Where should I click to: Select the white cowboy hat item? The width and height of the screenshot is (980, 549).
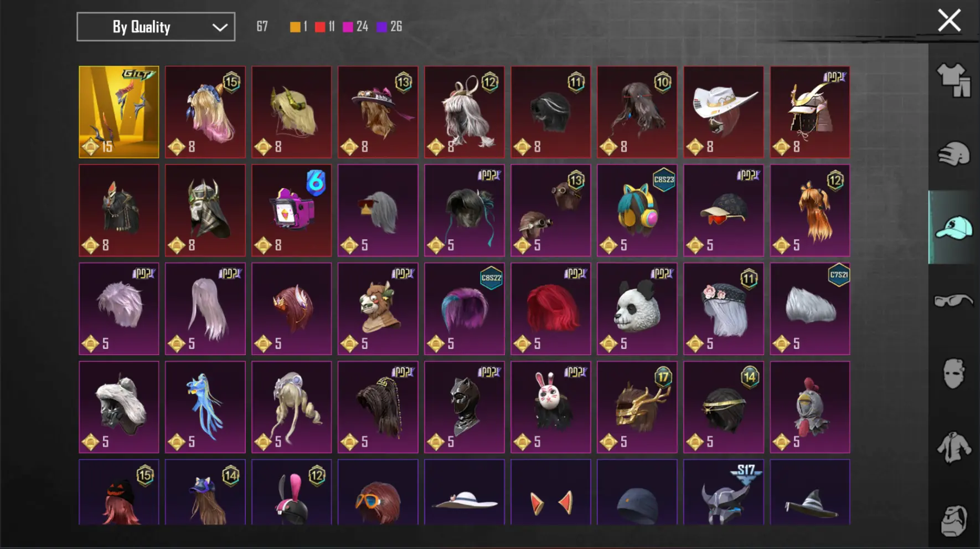pyautogui.click(x=723, y=112)
